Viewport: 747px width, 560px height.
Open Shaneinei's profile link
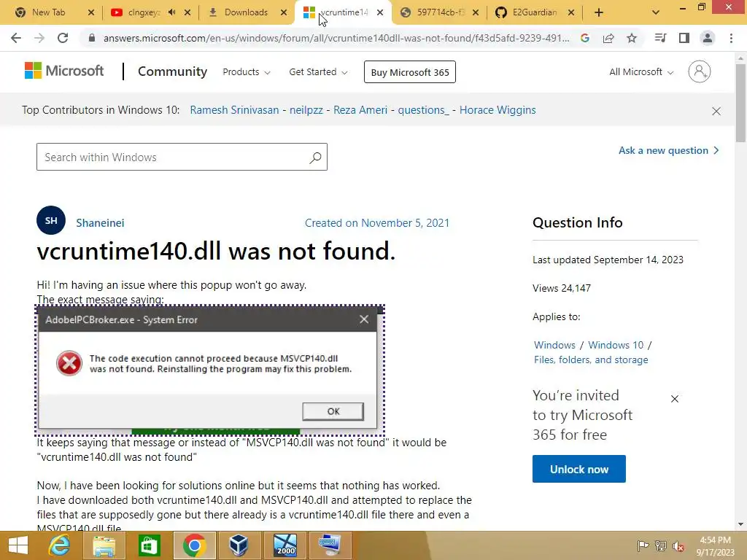pos(100,223)
